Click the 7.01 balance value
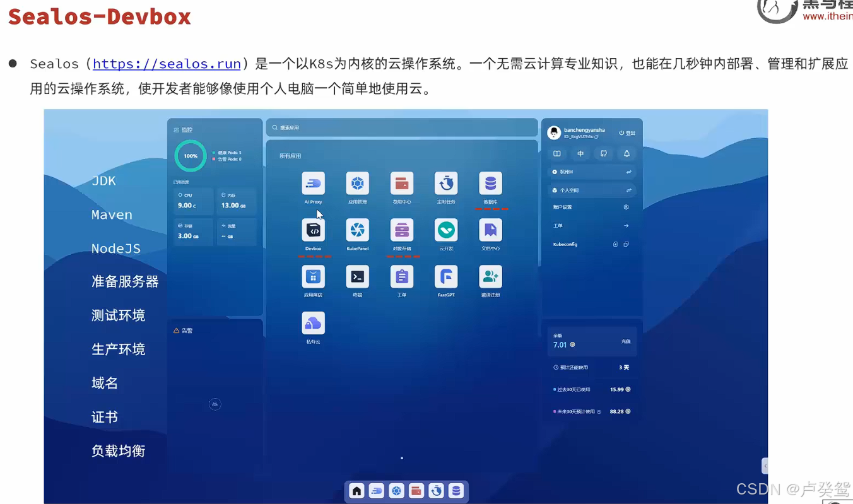853x504 pixels. click(x=560, y=345)
